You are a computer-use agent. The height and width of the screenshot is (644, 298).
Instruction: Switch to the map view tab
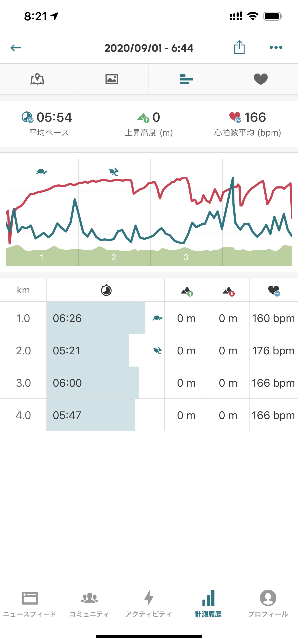tap(37, 79)
